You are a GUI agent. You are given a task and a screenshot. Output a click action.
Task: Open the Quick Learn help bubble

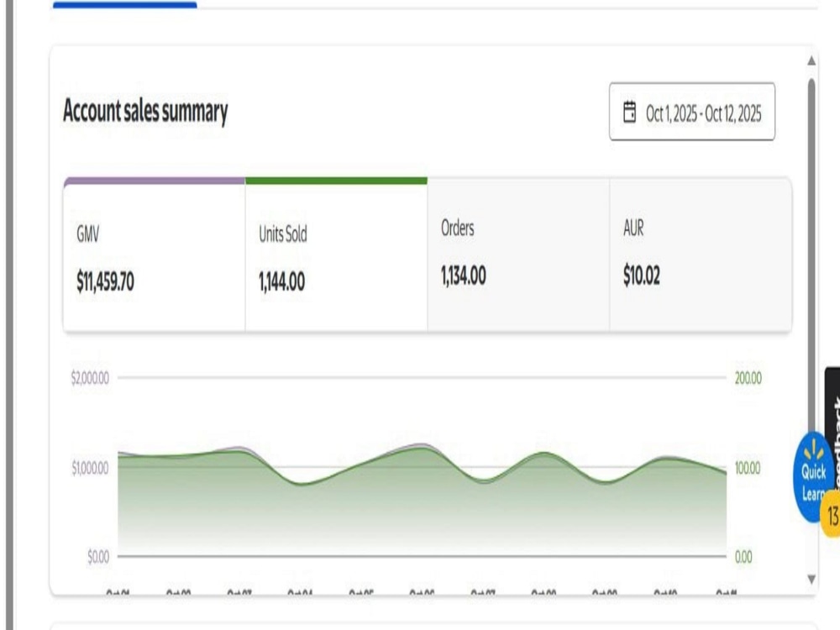(x=812, y=477)
